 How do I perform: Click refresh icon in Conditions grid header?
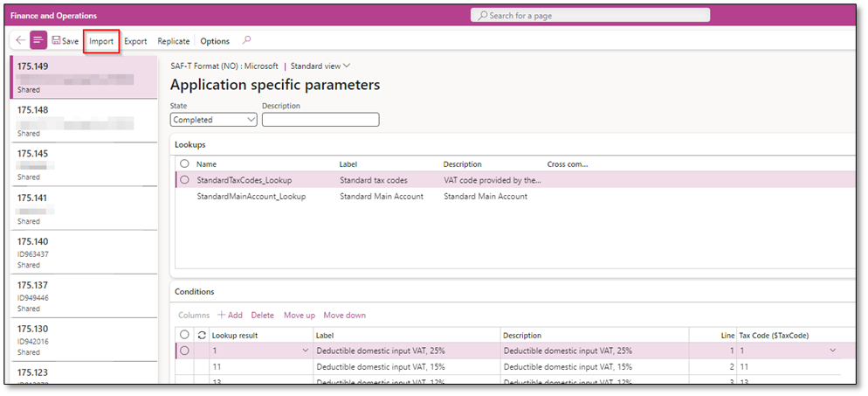tap(202, 335)
